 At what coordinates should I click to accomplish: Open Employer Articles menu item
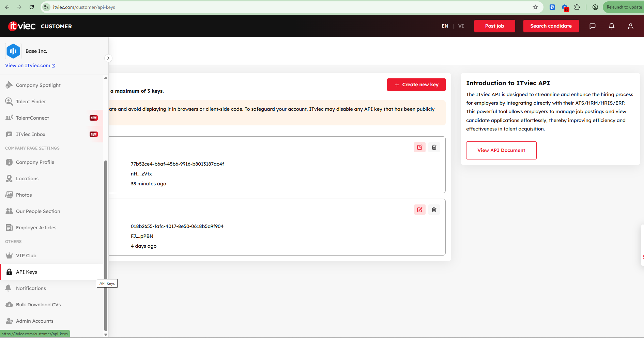pos(52,228)
